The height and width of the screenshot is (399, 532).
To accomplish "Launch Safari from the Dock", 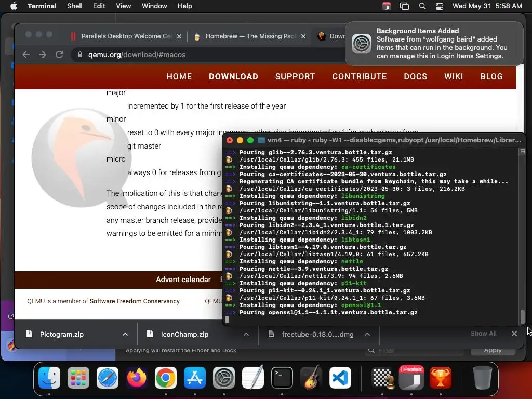I will click(x=108, y=378).
